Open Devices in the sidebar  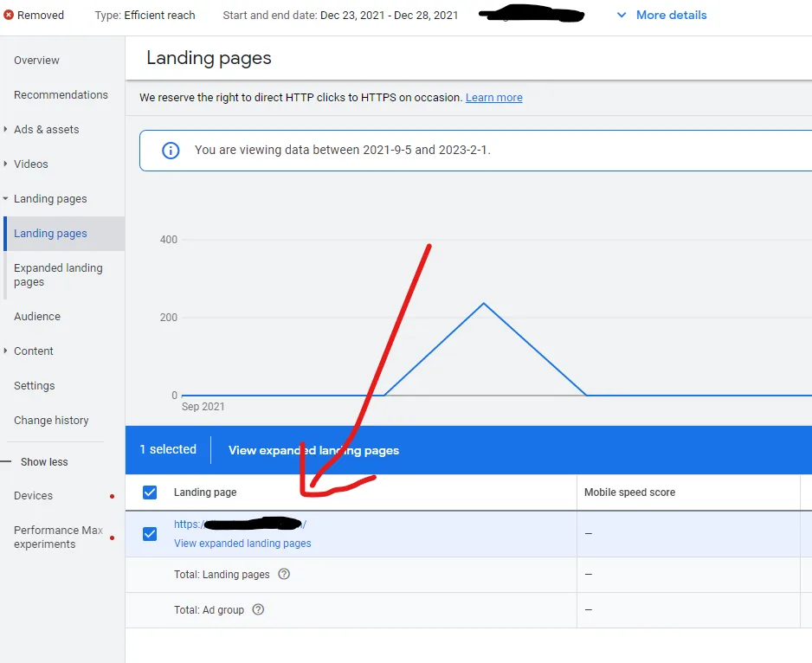pyautogui.click(x=33, y=496)
